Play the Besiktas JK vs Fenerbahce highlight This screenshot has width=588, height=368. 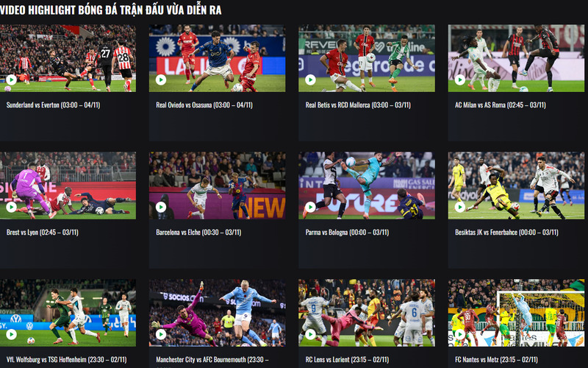(x=460, y=207)
